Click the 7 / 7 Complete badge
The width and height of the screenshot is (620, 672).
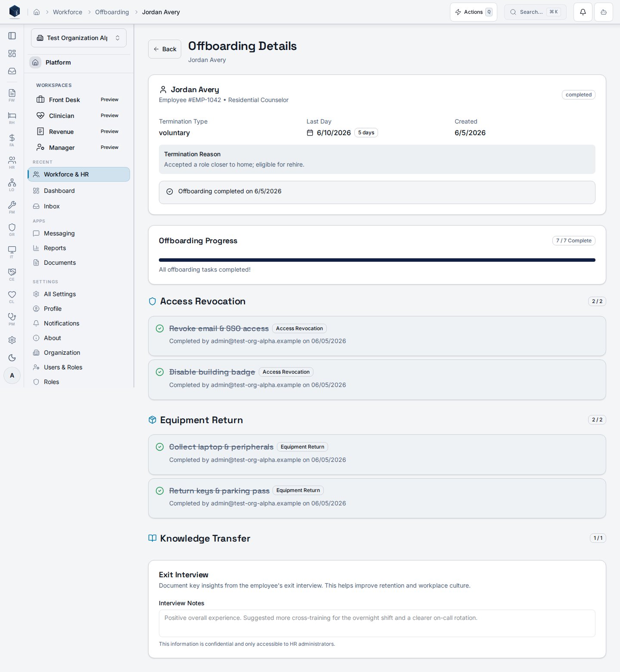point(574,241)
